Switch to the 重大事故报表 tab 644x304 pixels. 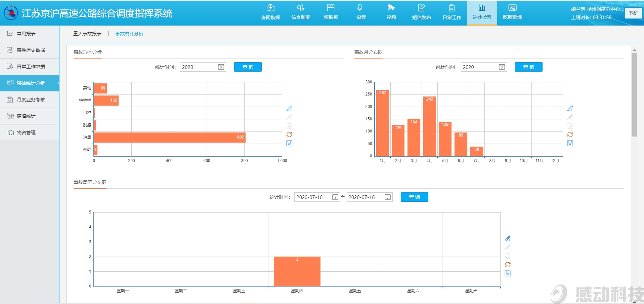87,34
